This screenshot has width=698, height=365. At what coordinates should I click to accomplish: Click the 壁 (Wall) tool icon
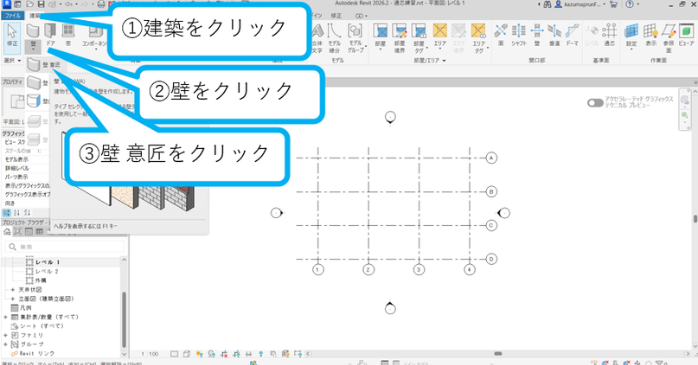tap(33, 31)
